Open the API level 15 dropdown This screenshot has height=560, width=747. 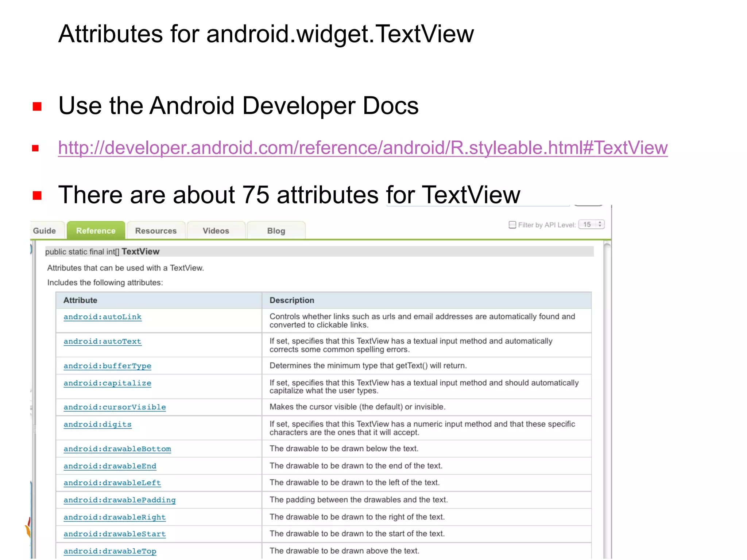(x=592, y=225)
